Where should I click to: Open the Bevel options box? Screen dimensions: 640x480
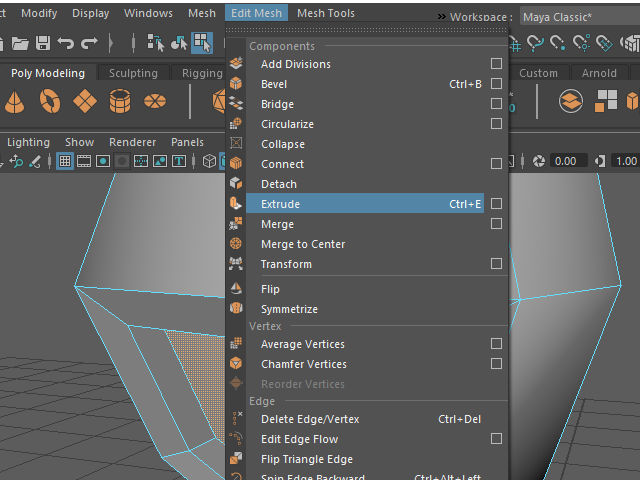(496, 84)
